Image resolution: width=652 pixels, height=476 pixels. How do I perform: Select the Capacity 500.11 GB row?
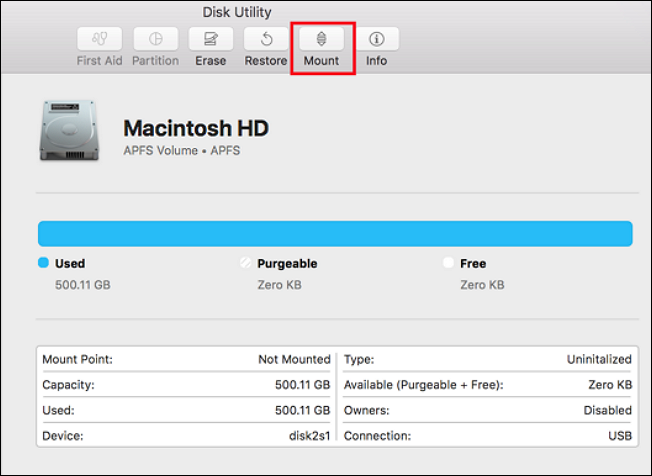coord(186,385)
